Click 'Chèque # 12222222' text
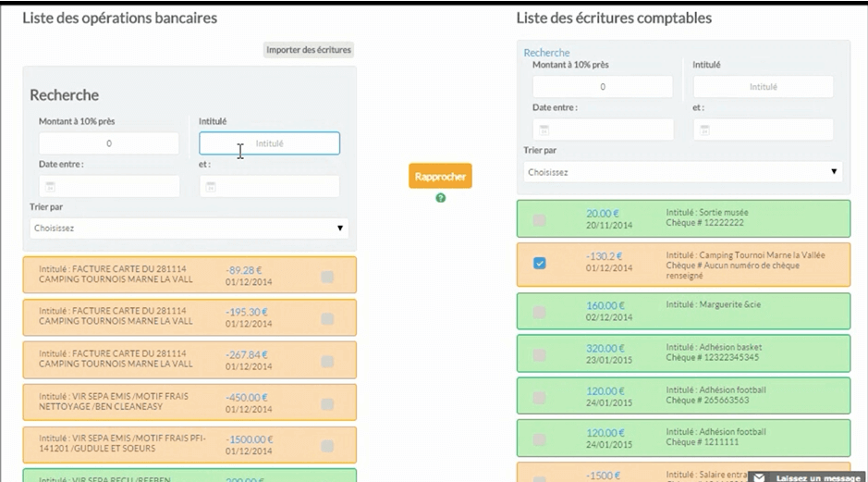The width and height of the screenshot is (868, 482). click(x=704, y=223)
